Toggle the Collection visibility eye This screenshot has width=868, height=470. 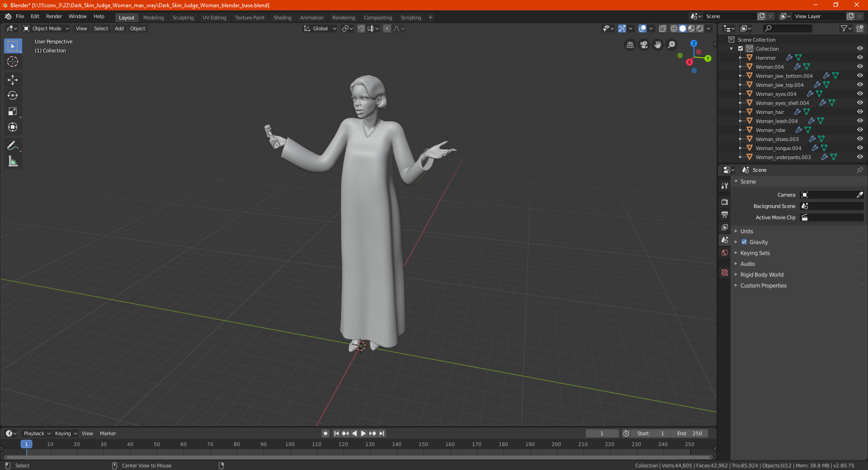coord(859,48)
